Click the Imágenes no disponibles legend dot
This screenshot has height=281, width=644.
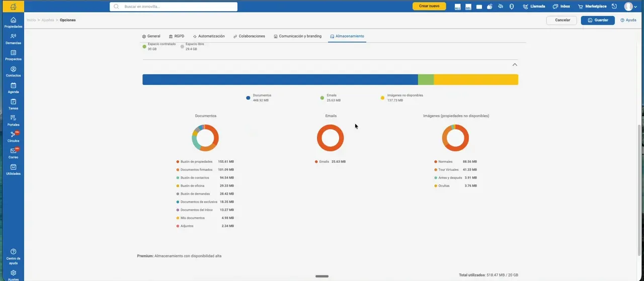click(382, 98)
